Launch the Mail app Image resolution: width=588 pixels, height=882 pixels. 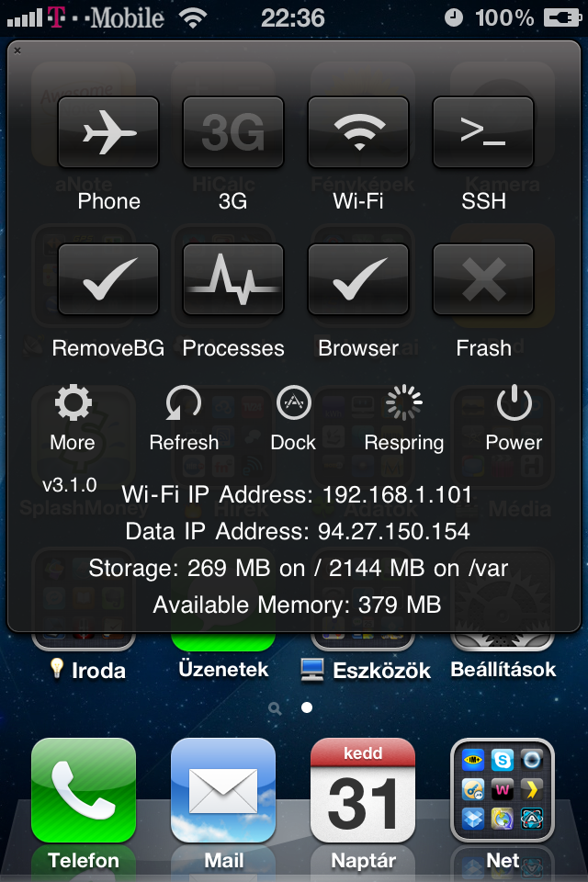point(223,790)
